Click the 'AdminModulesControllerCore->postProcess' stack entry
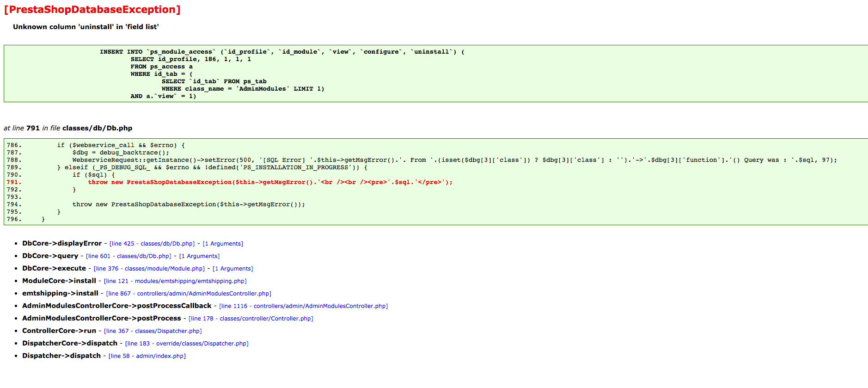 [102, 318]
